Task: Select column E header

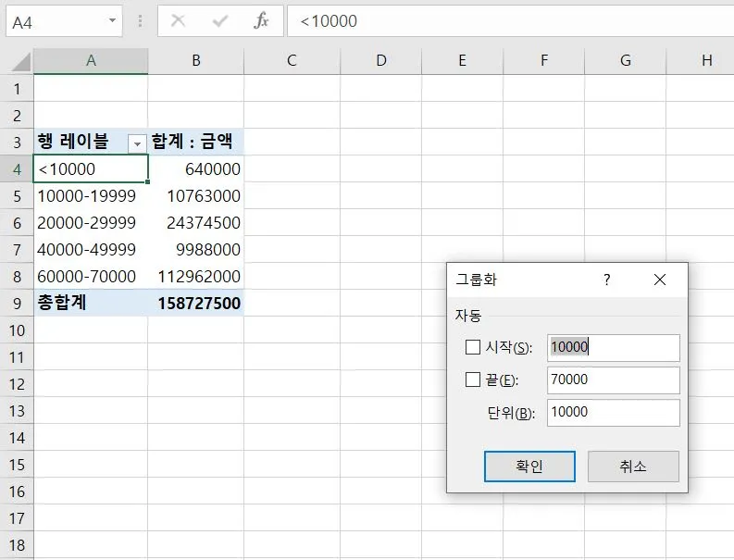Action: 463,61
